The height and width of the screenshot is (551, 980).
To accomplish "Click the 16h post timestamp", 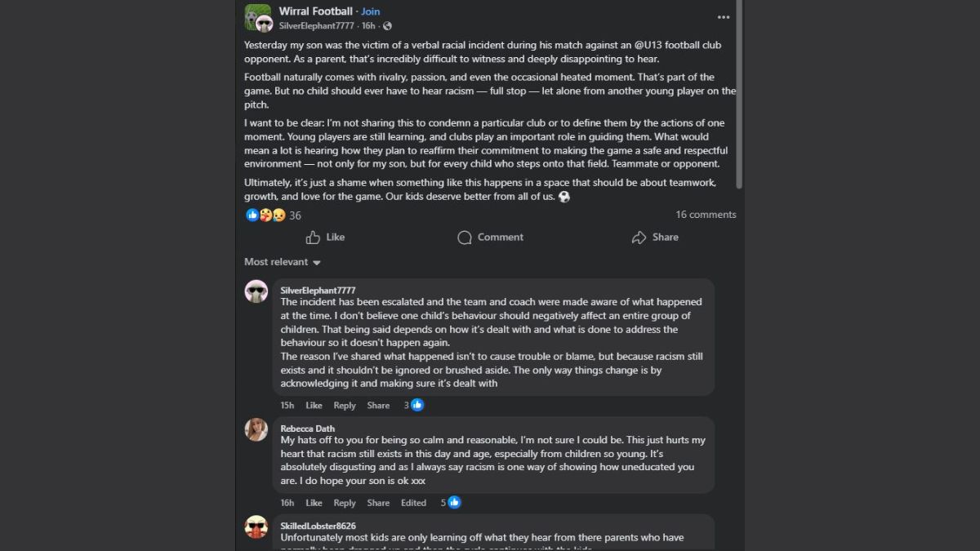I will [368, 25].
